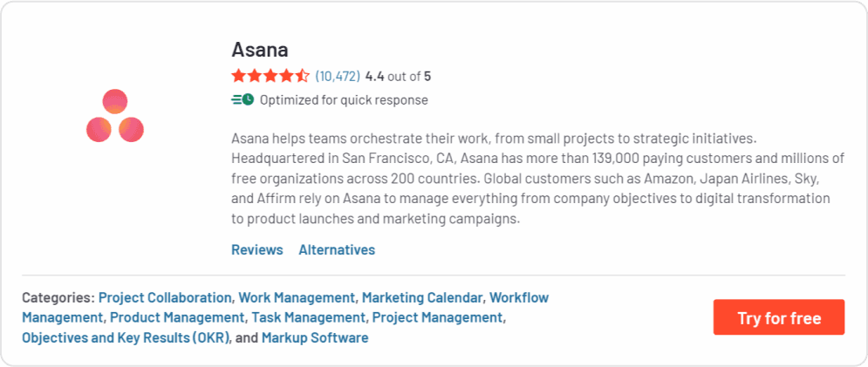Click the Asana three-dot logo
Image resolution: width=868 pixels, height=367 pixels.
click(x=115, y=116)
